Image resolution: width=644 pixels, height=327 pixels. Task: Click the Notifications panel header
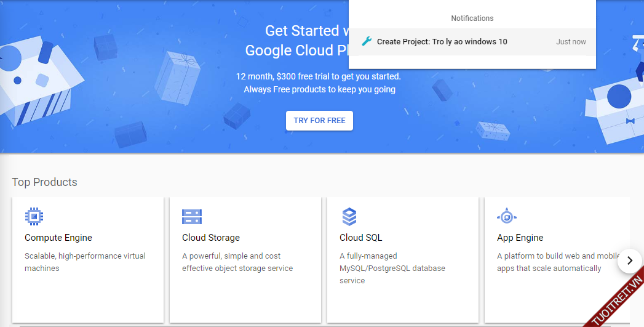[472, 18]
